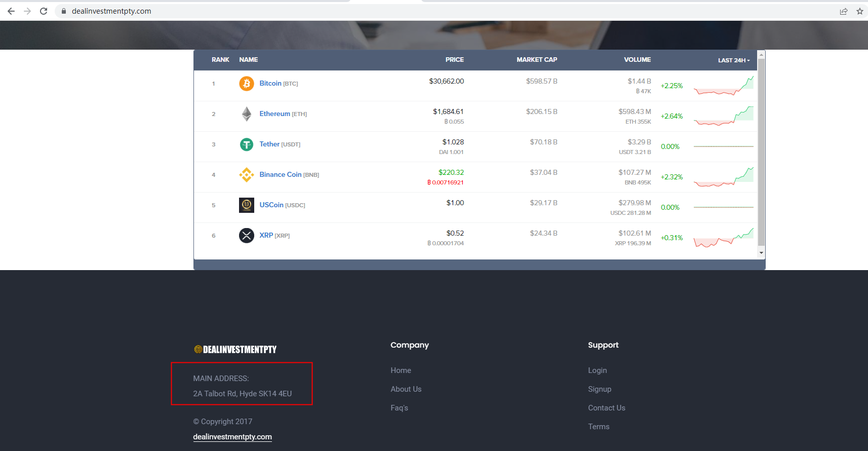Click the Ethereum price $1,684.61
This screenshot has height=451, width=868.
(x=448, y=111)
